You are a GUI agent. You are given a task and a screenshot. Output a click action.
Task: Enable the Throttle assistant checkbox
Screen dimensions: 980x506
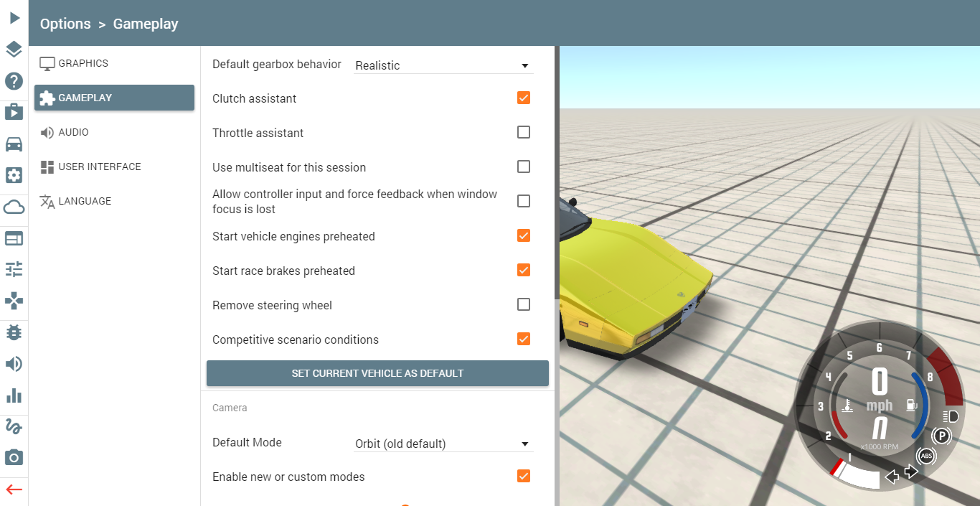524,132
